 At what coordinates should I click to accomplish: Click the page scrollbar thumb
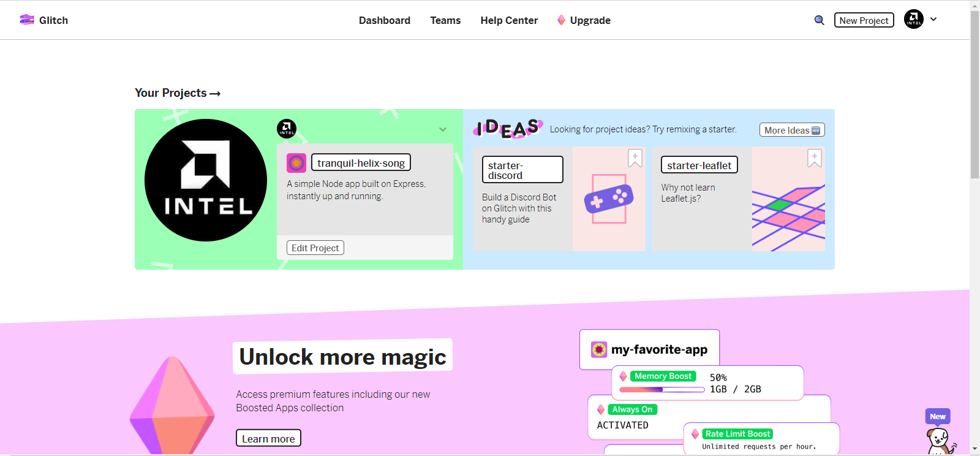[974, 94]
